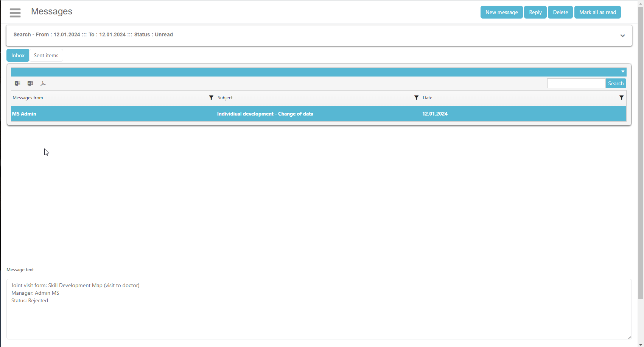Expand the search criteria panel chevron
Screen dimensions: 644x347
point(622,36)
